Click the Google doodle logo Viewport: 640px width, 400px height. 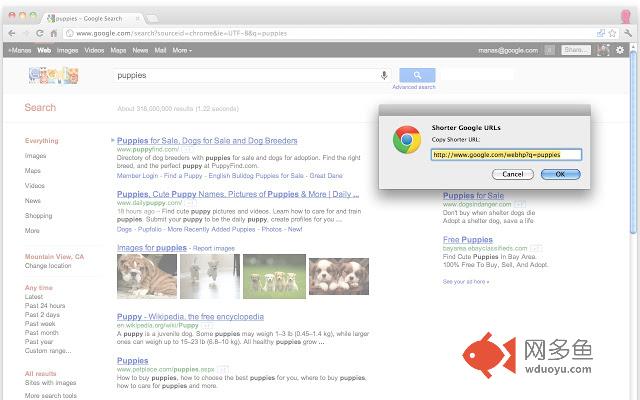pos(53,76)
